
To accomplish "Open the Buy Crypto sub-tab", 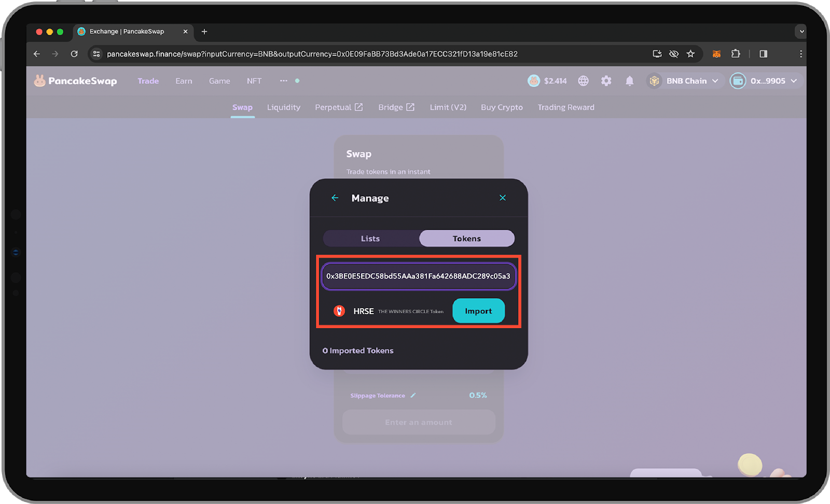I will tap(502, 107).
